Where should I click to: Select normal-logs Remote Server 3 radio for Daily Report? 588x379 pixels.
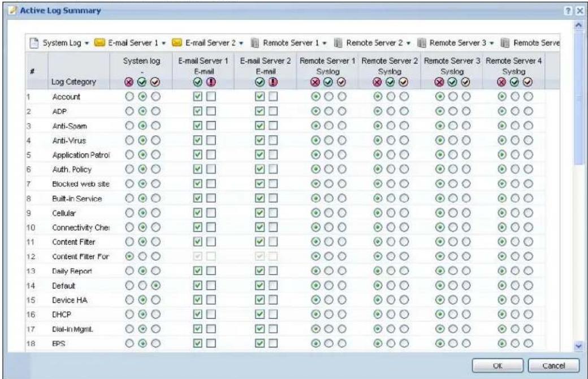point(453,270)
